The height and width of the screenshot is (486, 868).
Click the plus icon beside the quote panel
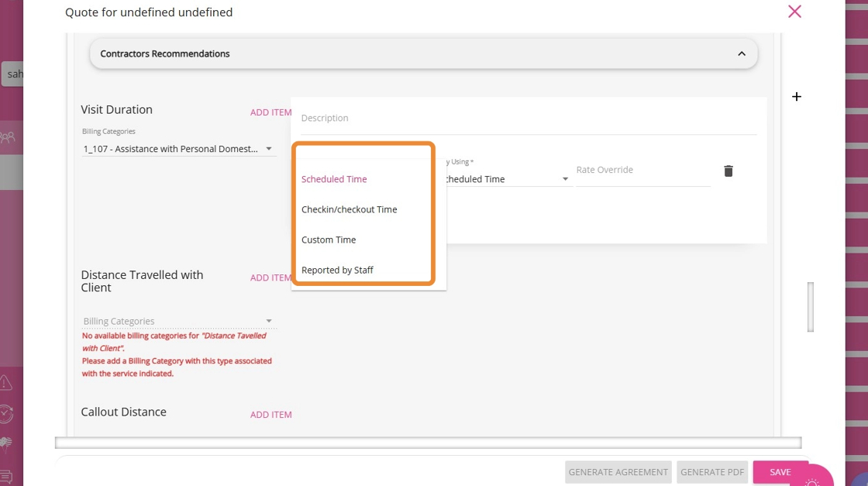coord(797,97)
